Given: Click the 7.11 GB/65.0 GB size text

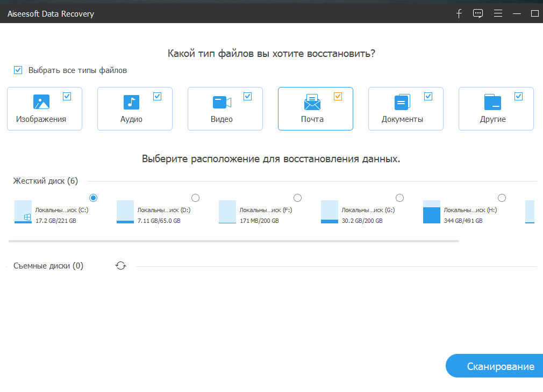Looking at the screenshot, I should (159, 221).
